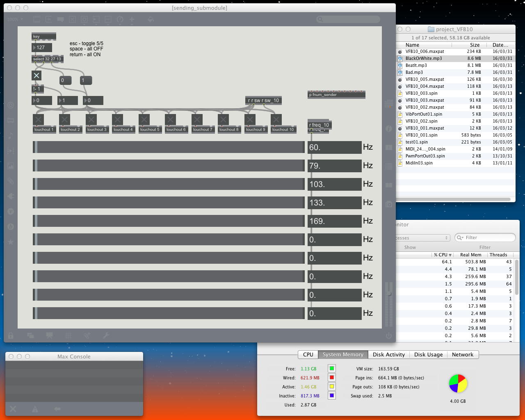Click the presentation mode icon in bottom toolbar
525x420 pixels.
tap(50, 336)
